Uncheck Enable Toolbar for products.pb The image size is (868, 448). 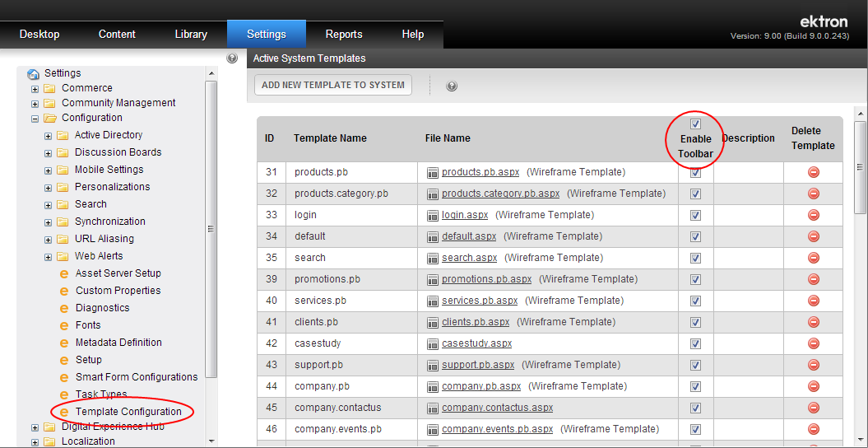(x=696, y=173)
